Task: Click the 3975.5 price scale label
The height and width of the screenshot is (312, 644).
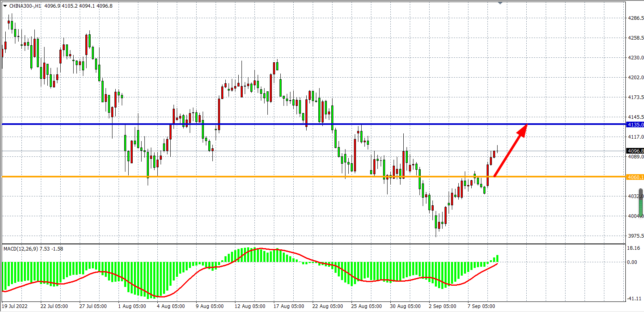Action: point(635,236)
